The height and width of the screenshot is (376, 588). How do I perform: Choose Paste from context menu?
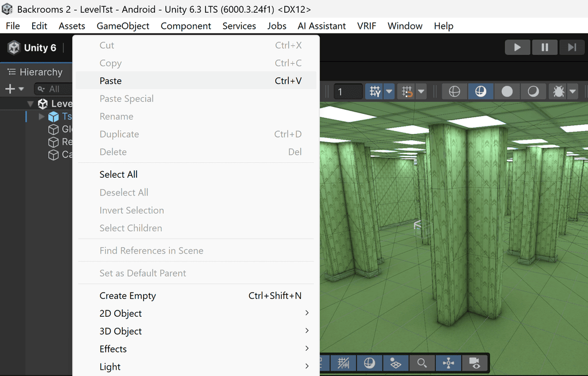tap(196, 80)
